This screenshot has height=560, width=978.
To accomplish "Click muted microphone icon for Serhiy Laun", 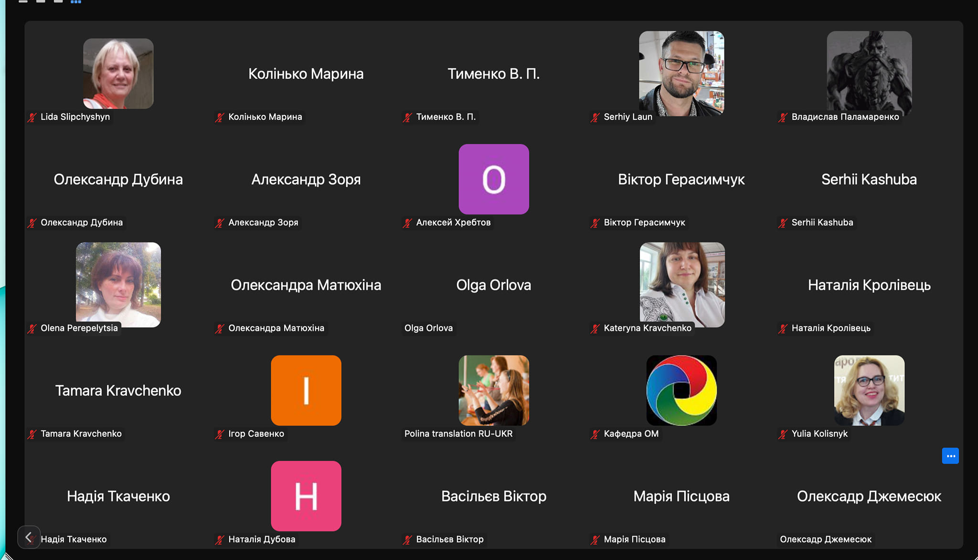I will 595,117.
